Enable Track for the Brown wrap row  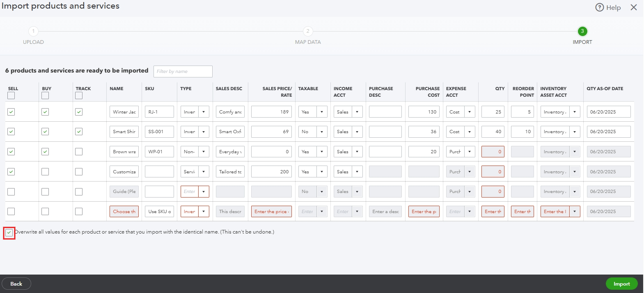[79, 152]
